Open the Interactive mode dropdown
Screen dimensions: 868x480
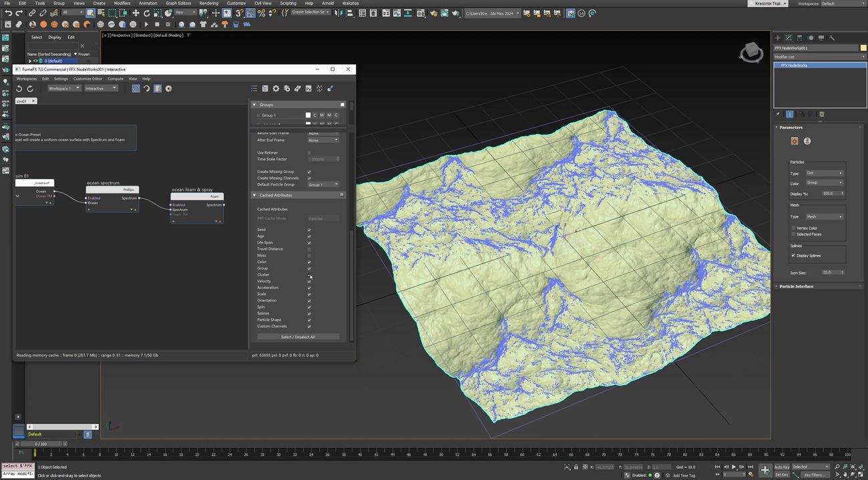tap(101, 88)
